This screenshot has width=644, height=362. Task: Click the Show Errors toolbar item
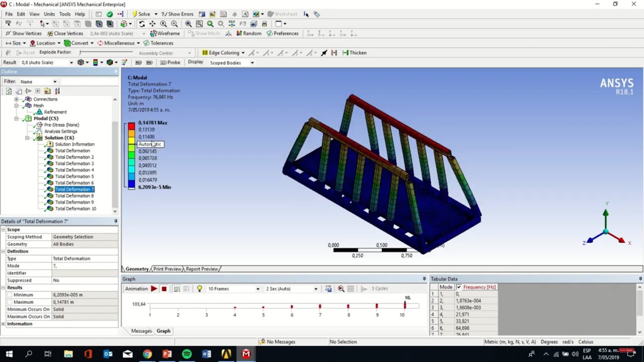click(177, 14)
